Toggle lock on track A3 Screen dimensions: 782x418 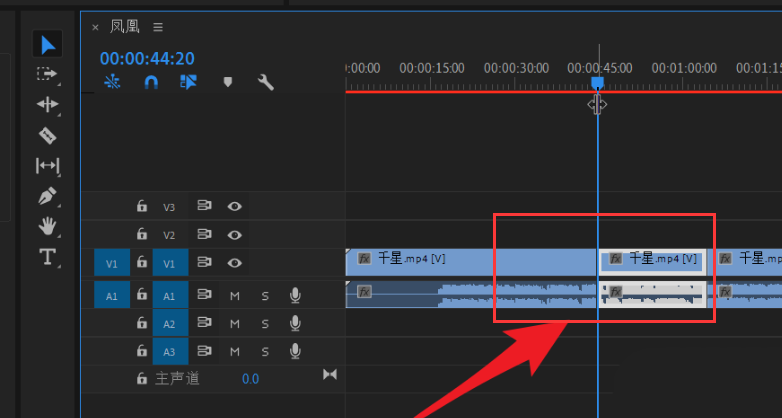coord(142,351)
